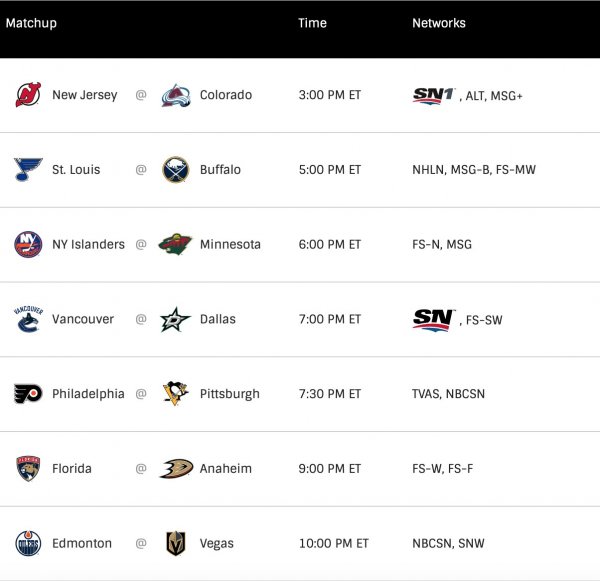The width and height of the screenshot is (600, 581).
Task: Click the Florida Panthers logo
Action: click(x=28, y=468)
